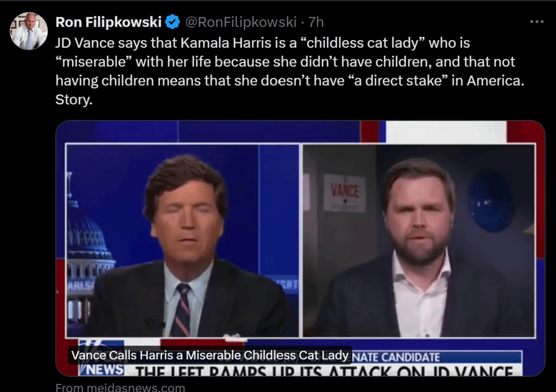Screen dimensions: 556x392
Task: Open the @RonFilipkowski handle link
Action: click(x=241, y=22)
